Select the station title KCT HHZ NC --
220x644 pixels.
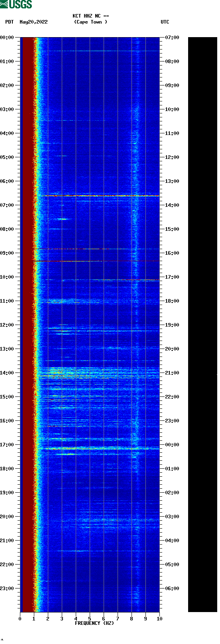pyautogui.click(x=91, y=16)
